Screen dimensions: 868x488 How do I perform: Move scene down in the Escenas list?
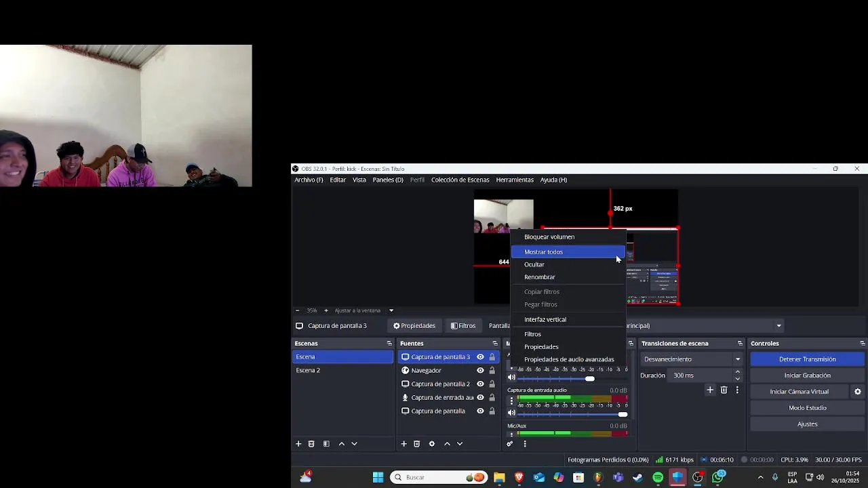click(x=354, y=444)
